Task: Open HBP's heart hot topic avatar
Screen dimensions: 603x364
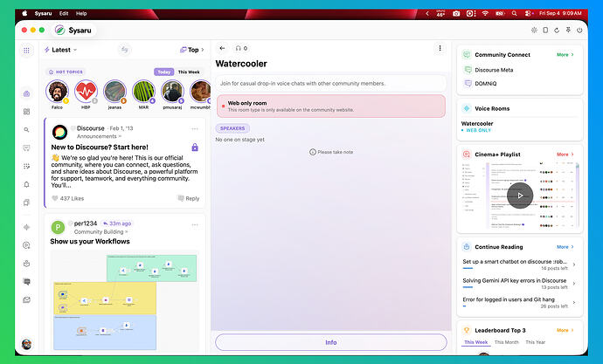Action: coord(86,92)
